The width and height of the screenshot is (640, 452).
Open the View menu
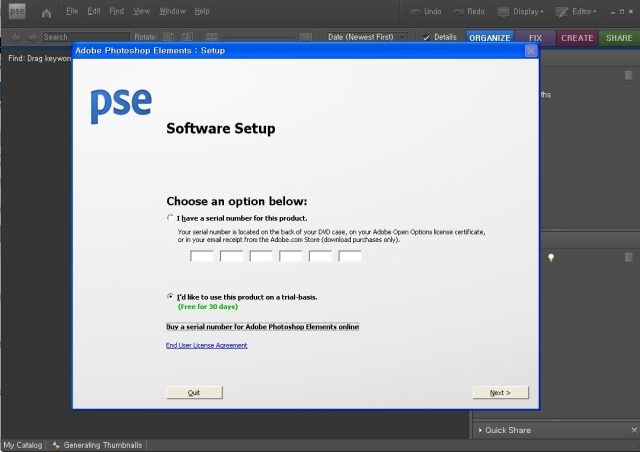[x=142, y=11]
